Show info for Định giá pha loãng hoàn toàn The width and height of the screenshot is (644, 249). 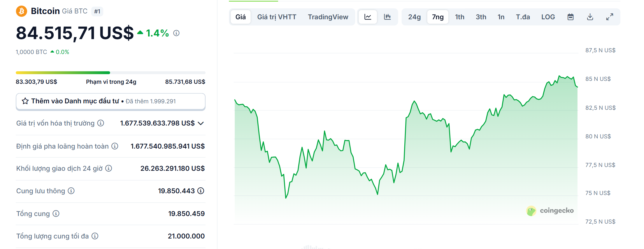tap(115, 146)
